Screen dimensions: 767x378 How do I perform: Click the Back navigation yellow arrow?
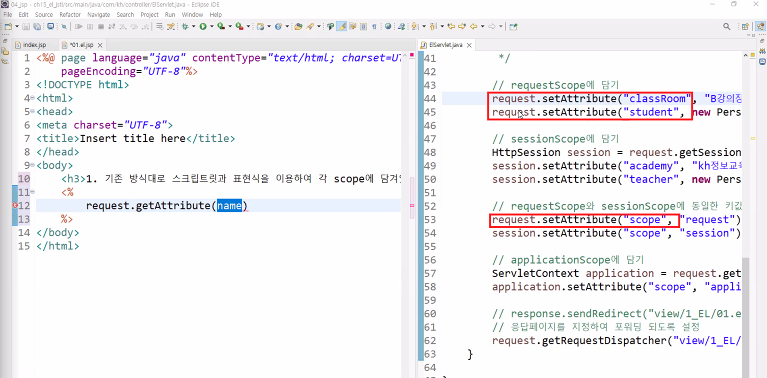point(474,26)
